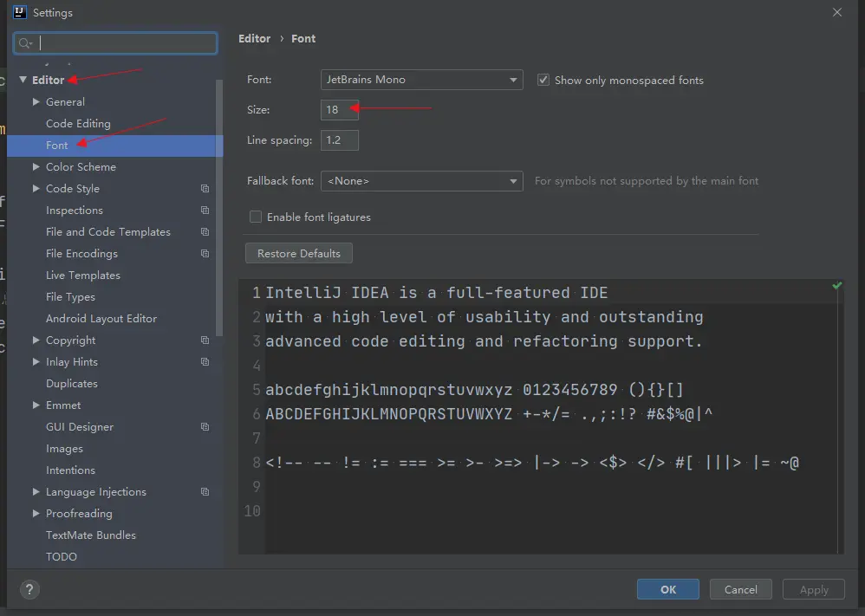Viewport: 865px width, 616px height.
Task: Open Android Layout Editor settings
Action: click(101, 318)
